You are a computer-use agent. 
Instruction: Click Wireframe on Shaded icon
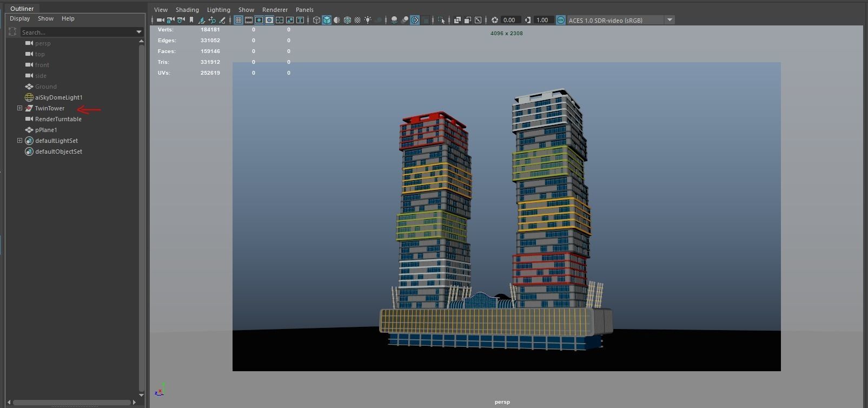pos(347,20)
